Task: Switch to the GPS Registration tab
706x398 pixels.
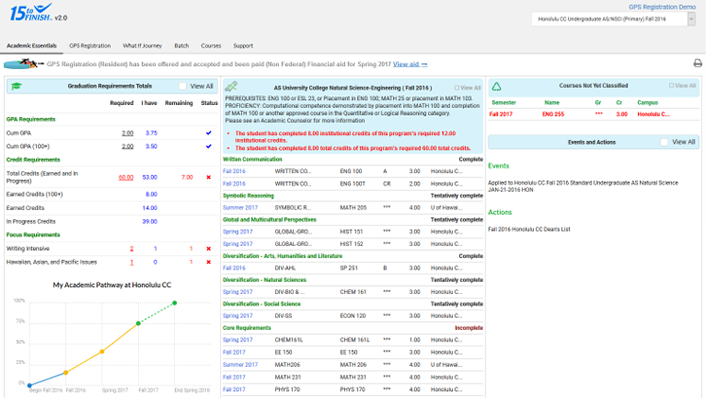Action: 90,45
